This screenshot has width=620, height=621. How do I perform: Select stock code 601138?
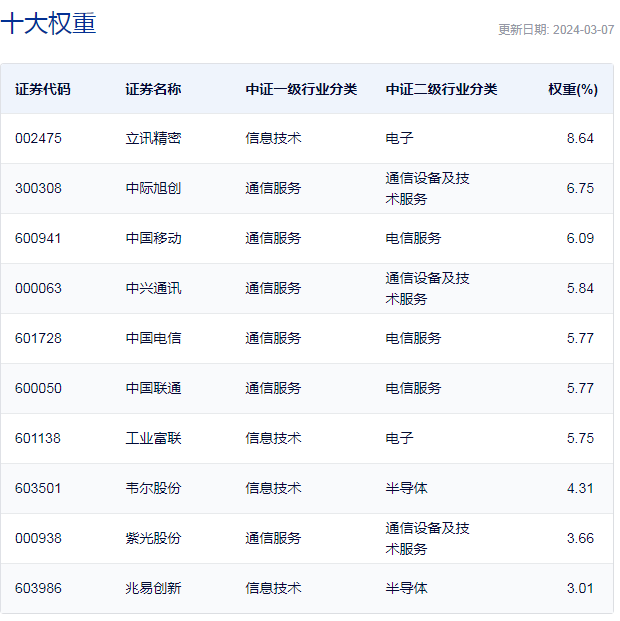pyautogui.click(x=38, y=438)
